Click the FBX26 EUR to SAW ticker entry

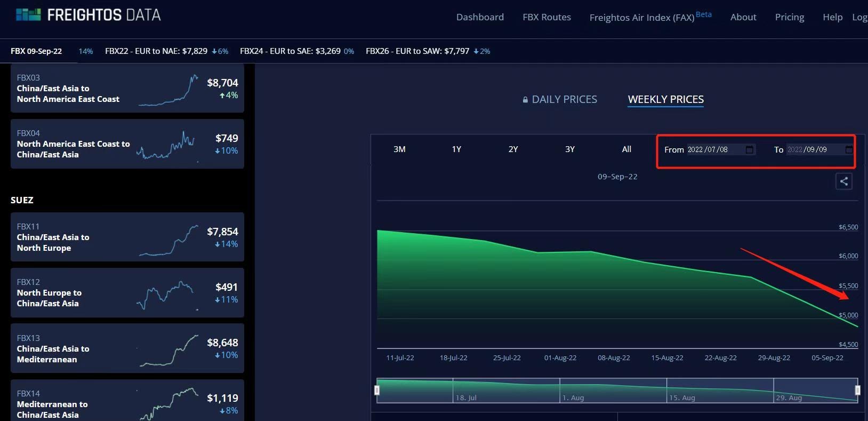[428, 51]
